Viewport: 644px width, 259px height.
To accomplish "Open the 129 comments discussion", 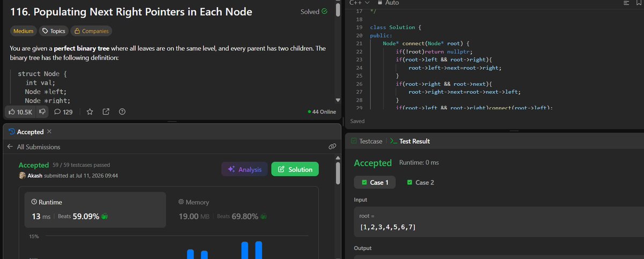I will pos(63,112).
